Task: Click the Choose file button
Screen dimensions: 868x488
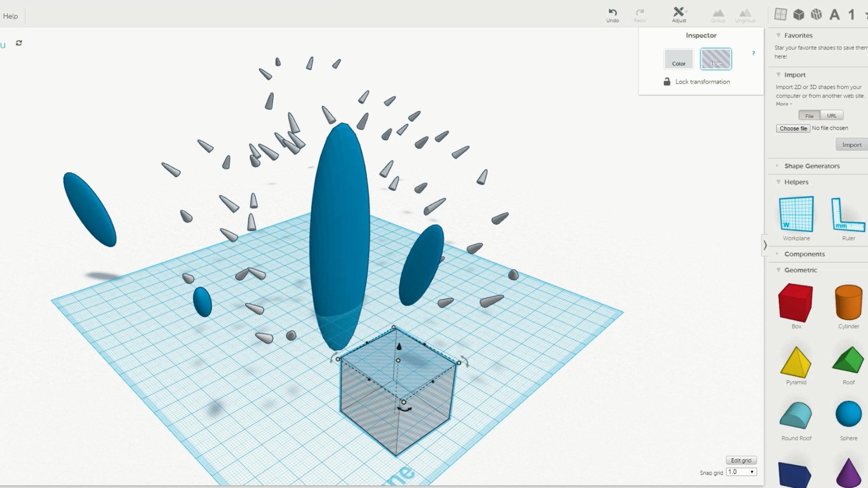Action: tap(793, 128)
